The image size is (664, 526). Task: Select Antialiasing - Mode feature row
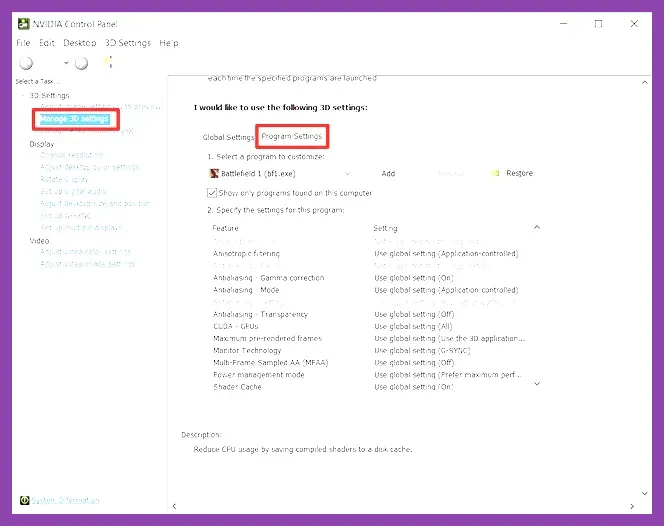click(x=246, y=290)
